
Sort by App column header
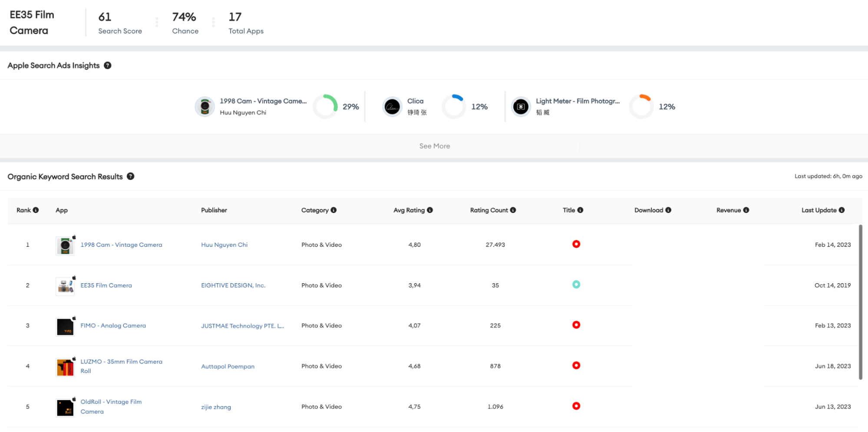pyautogui.click(x=62, y=210)
